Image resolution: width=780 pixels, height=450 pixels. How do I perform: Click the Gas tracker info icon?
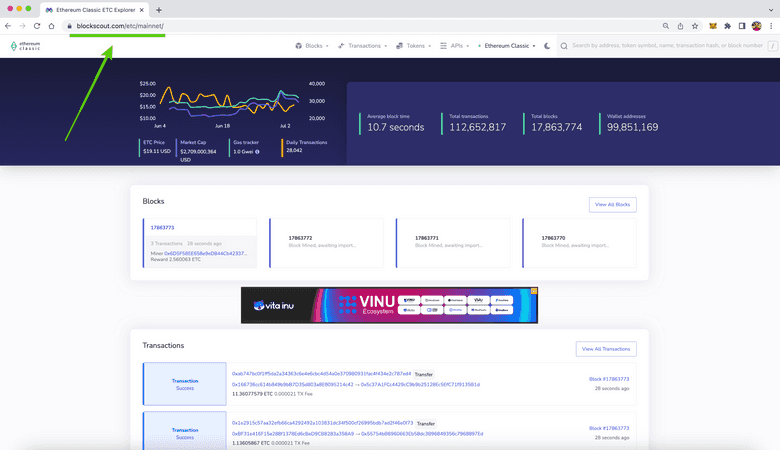(x=257, y=152)
